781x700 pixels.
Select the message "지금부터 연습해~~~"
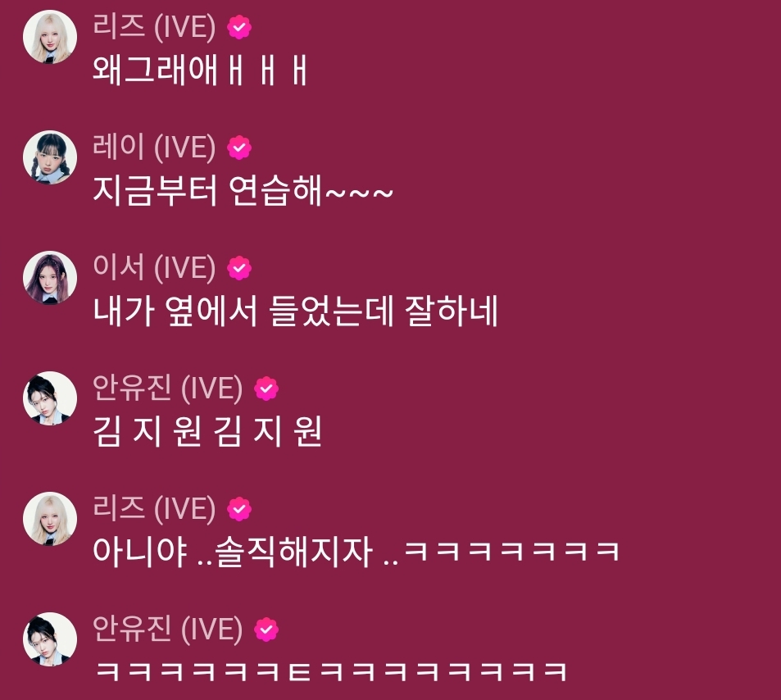pos(243,190)
